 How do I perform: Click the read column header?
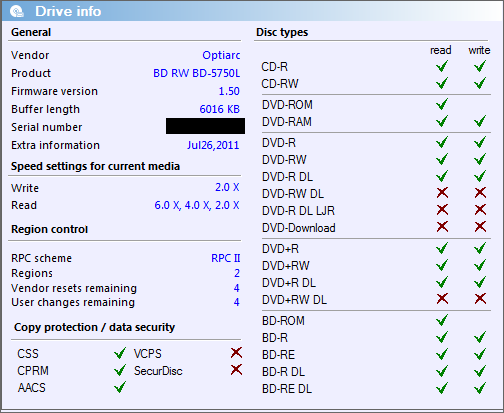[x=441, y=50]
